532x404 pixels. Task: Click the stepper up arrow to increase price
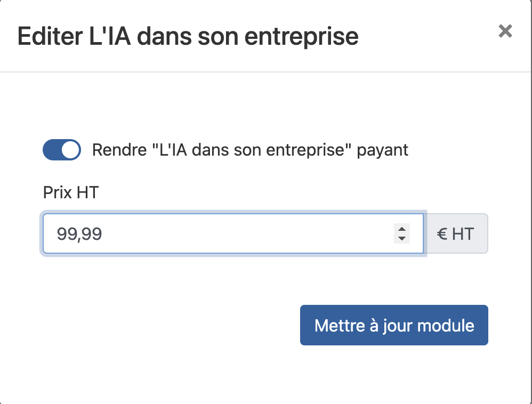(402, 229)
